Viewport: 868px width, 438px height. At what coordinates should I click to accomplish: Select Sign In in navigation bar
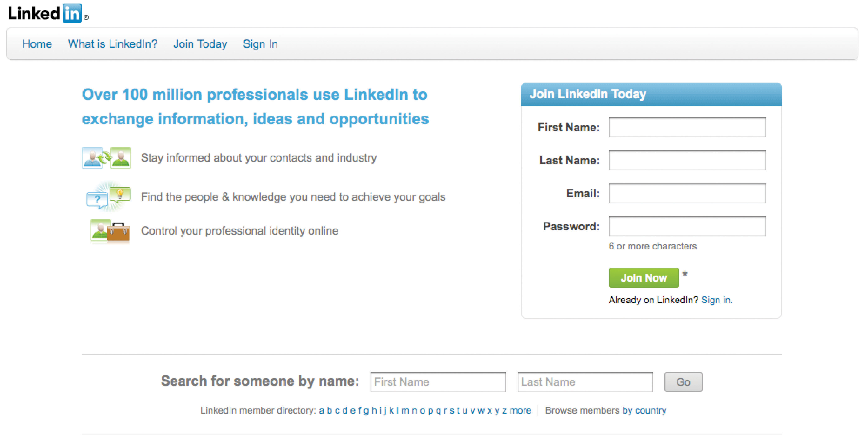pos(261,44)
